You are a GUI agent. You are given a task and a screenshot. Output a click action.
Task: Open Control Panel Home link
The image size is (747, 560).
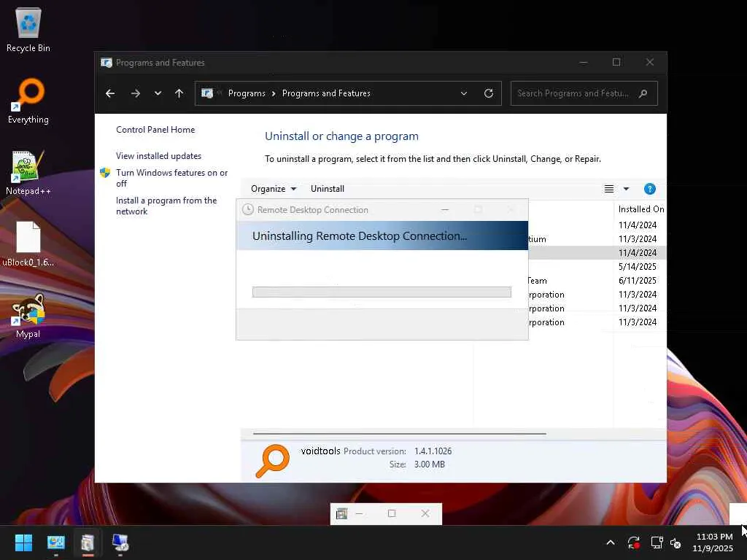click(155, 130)
